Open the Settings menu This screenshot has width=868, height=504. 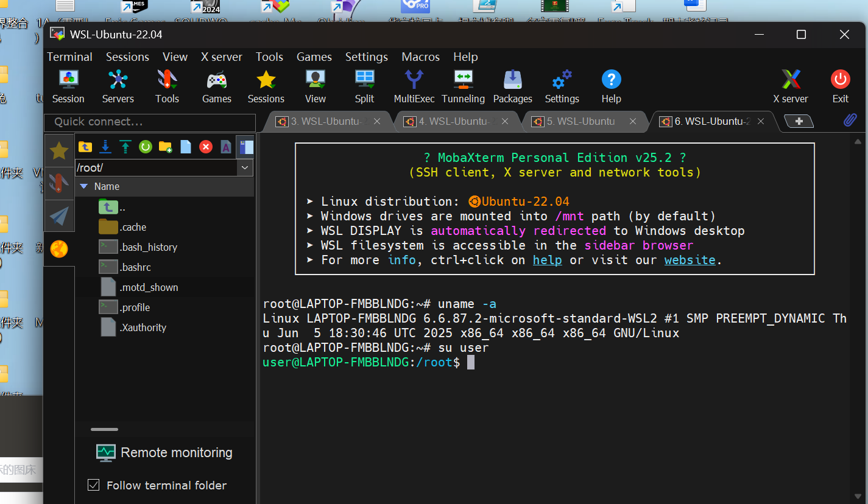367,57
